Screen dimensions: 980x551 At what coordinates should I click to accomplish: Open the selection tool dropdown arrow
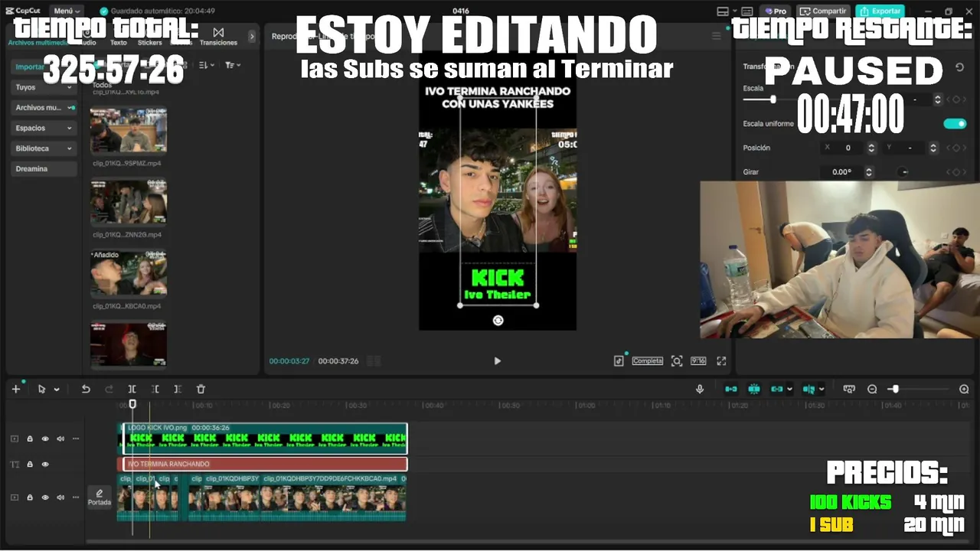[x=57, y=390]
